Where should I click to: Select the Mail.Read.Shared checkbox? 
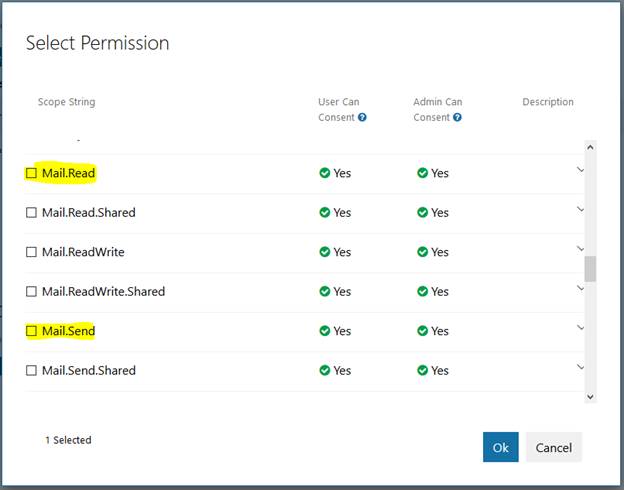31,212
